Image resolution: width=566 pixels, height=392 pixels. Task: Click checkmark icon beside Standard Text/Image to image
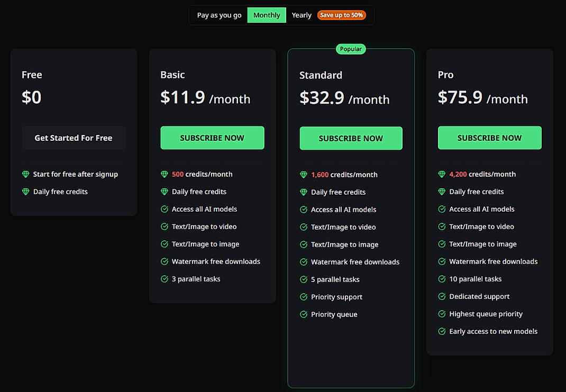coord(304,244)
